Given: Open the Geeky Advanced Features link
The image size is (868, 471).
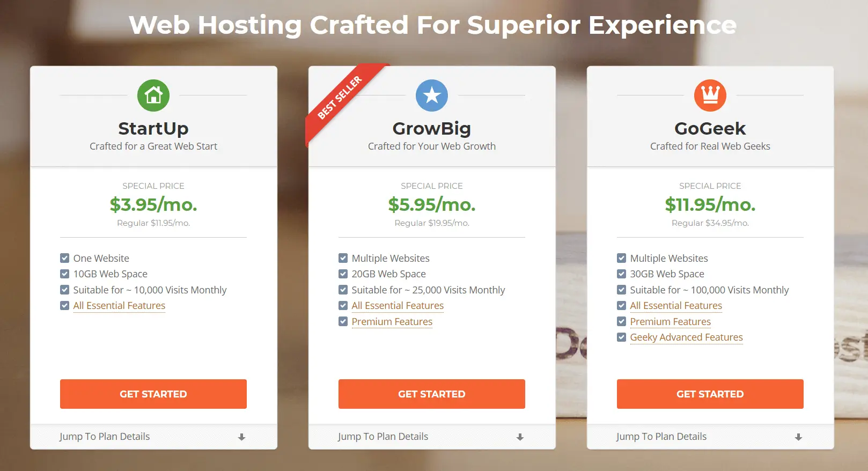Looking at the screenshot, I should pyautogui.click(x=686, y=337).
